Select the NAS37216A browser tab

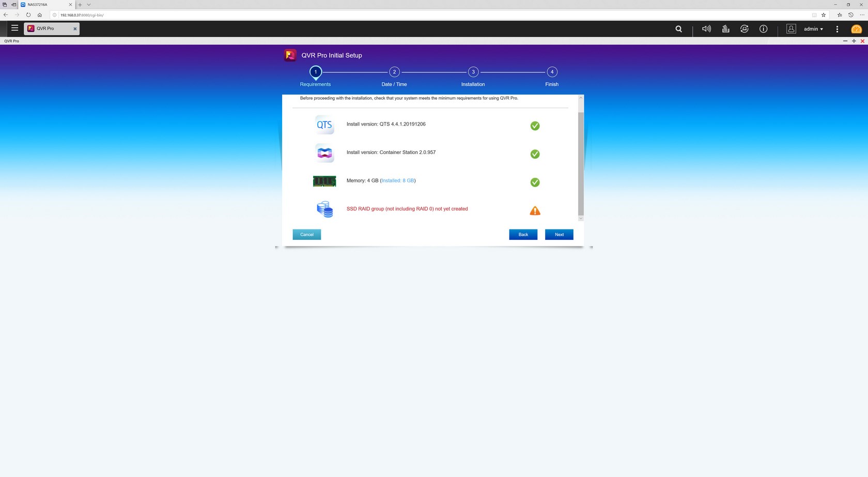click(47, 5)
